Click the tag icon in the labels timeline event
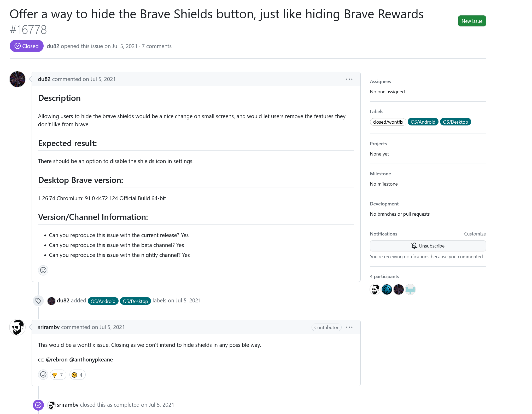532x414 pixels. click(x=38, y=301)
